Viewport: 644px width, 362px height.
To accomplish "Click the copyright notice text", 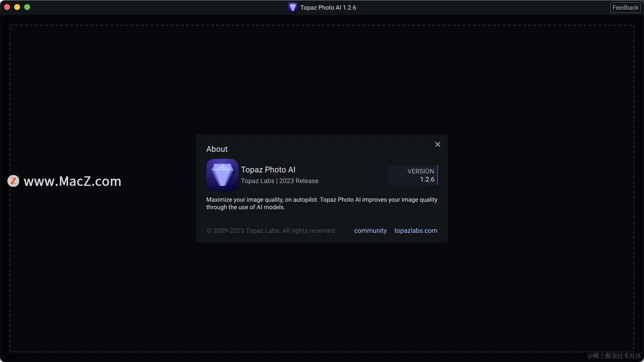I will tap(270, 231).
